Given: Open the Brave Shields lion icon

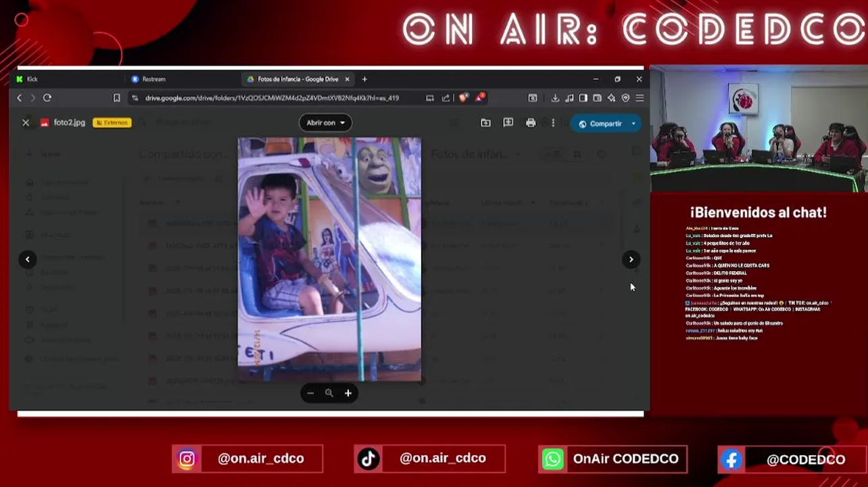Looking at the screenshot, I should pyautogui.click(x=463, y=98).
